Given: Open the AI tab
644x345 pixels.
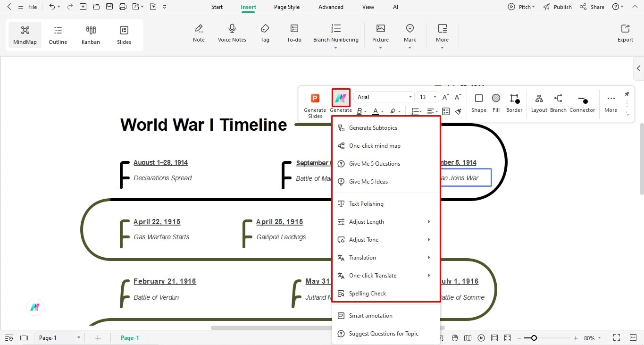Looking at the screenshot, I should (x=395, y=7).
